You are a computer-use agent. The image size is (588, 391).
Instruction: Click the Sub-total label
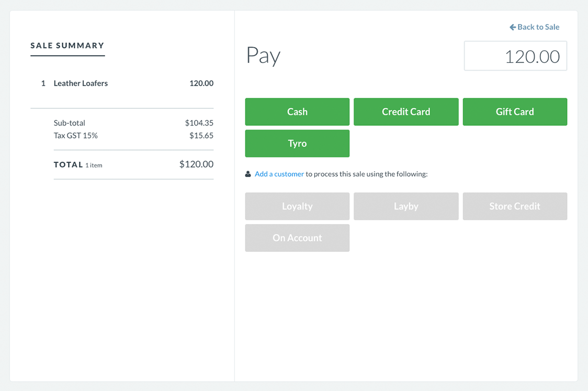click(x=70, y=123)
